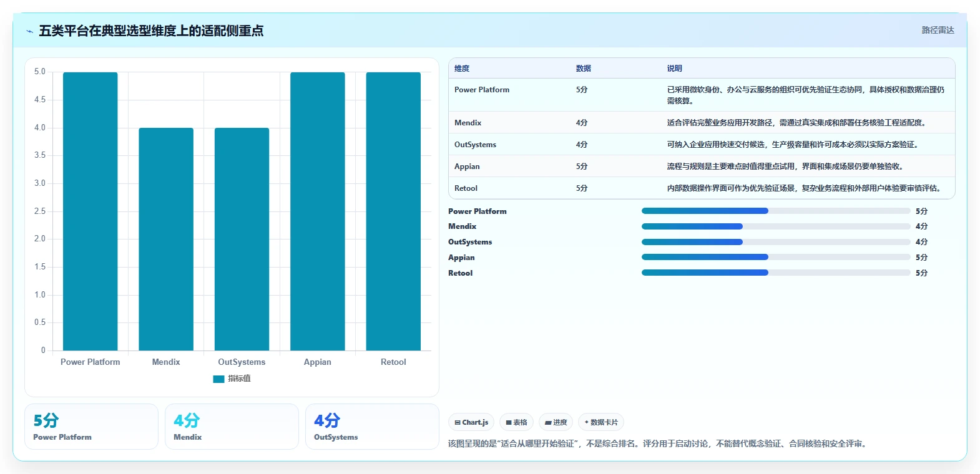Click the Retool progress bar
The image size is (980, 474).
point(776,273)
